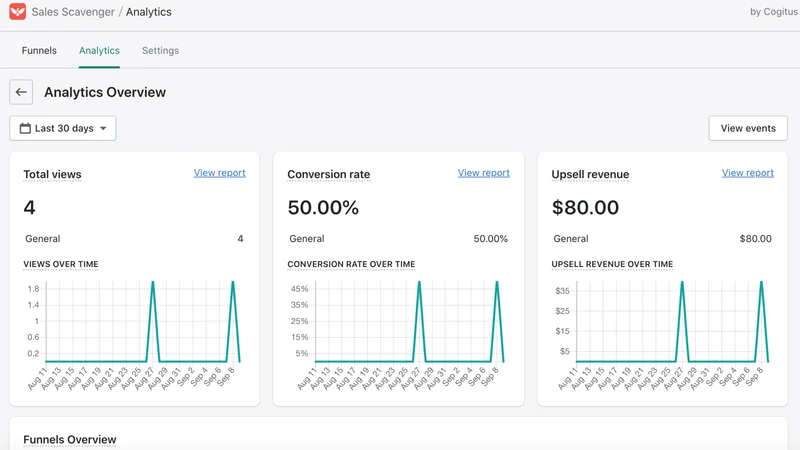
Task: Open View report for Upsell revenue
Action: click(747, 173)
